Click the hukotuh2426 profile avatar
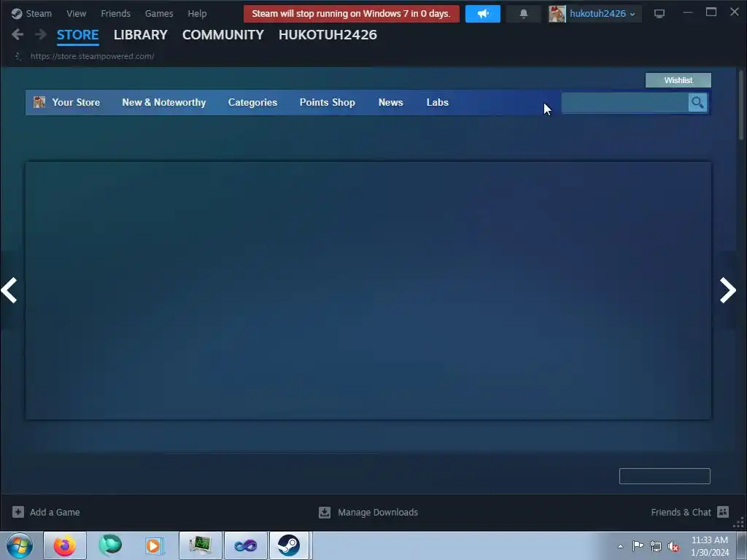This screenshot has width=747, height=560. pyautogui.click(x=557, y=13)
